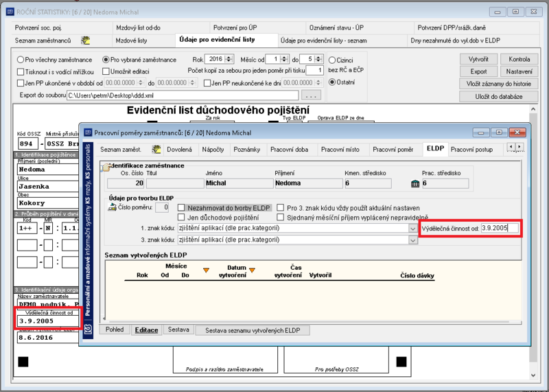This screenshot has width=549, height=392.
Task: Open the Nápočty tab
Action: click(x=213, y=150)
